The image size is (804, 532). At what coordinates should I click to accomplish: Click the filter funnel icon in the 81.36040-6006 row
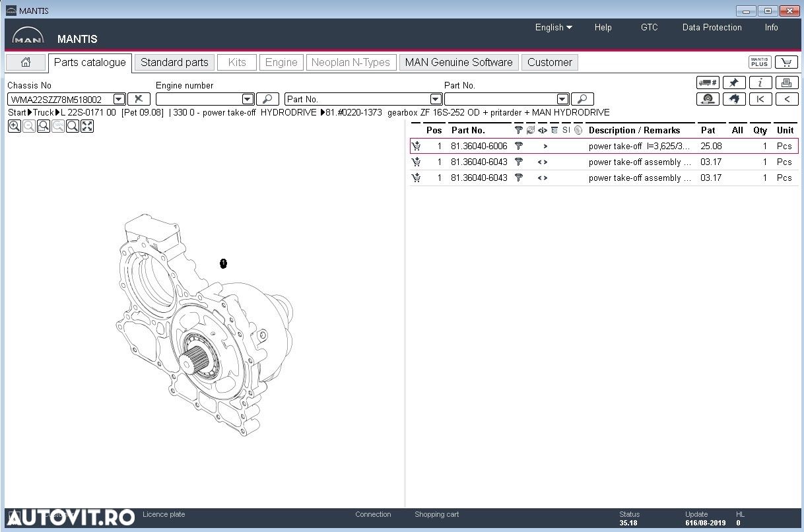[519, 146]
